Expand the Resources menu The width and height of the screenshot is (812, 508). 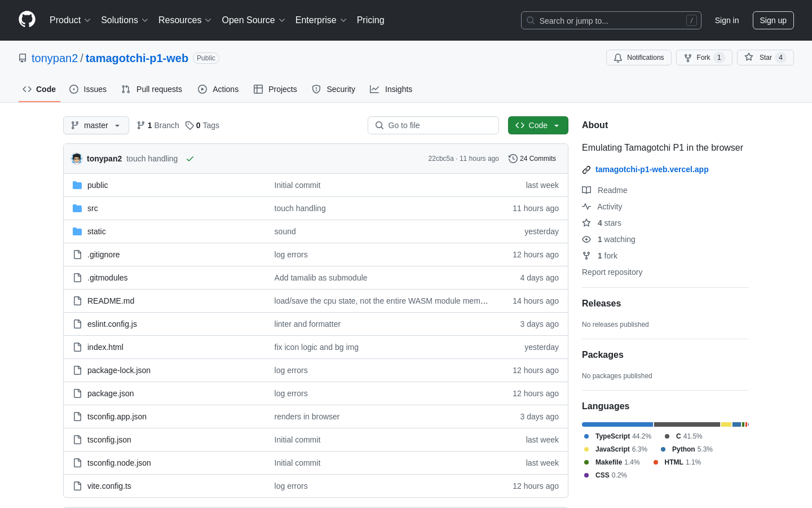(185, 20)
